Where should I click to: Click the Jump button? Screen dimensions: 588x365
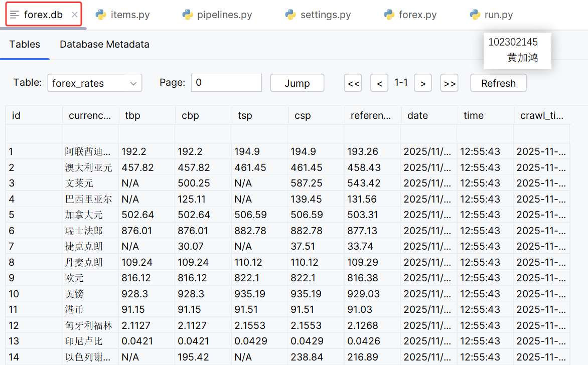(297, 83)
